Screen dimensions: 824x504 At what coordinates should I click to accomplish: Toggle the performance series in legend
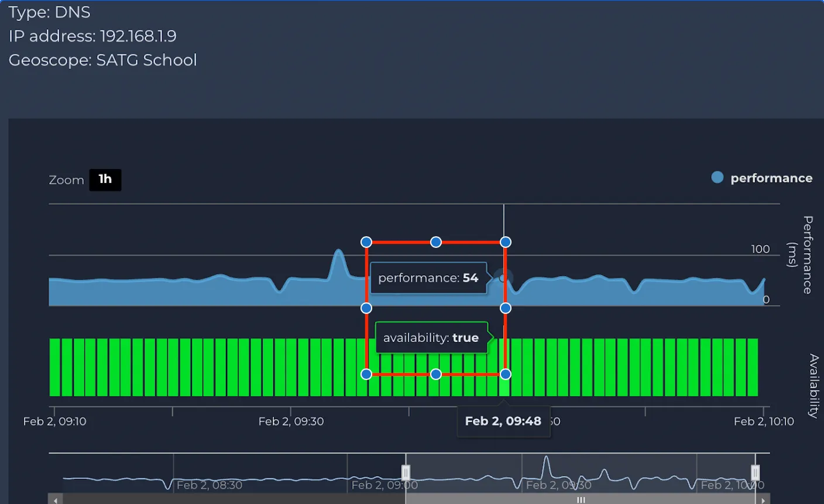(761, 178)
